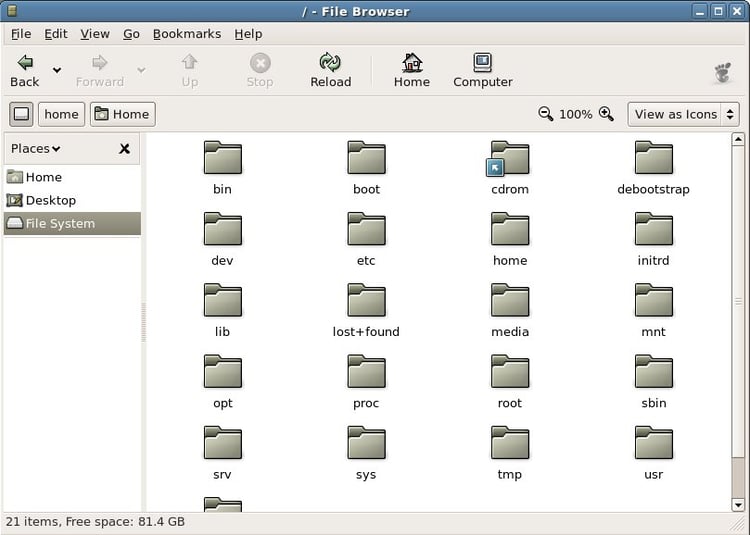This screenshot has width=750, height=535.
Task: Open the Back history dropdown arrow
Action: point(57,70)
